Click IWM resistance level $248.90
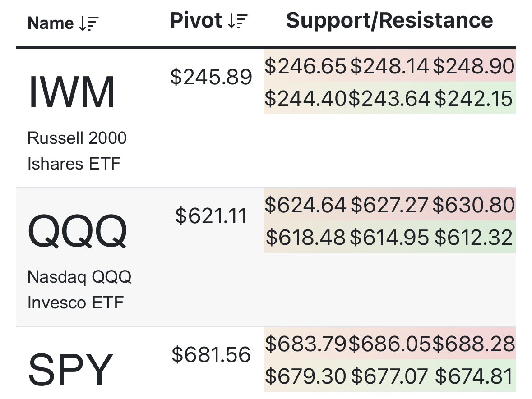This screenshot has height=399, width=532. click(473, 67)
